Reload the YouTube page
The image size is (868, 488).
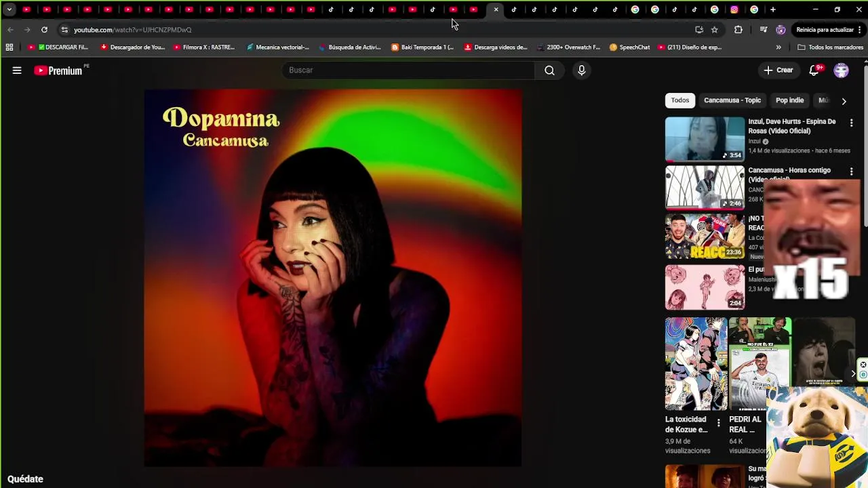coord(44,30)
